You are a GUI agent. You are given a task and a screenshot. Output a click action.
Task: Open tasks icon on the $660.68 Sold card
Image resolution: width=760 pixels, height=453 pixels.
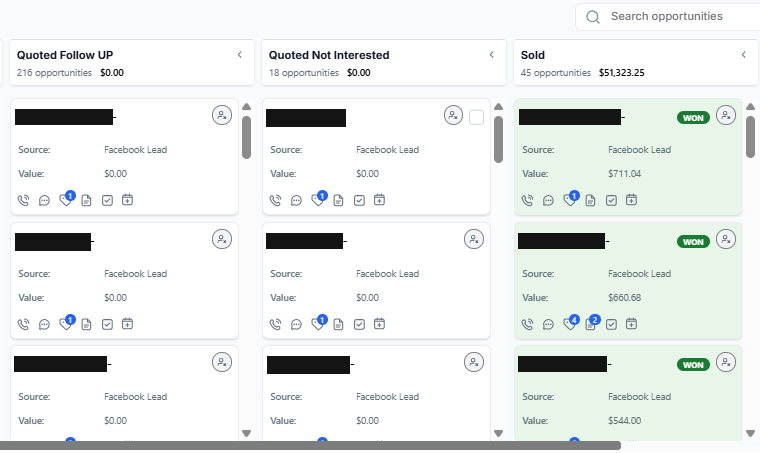[611, 324]
